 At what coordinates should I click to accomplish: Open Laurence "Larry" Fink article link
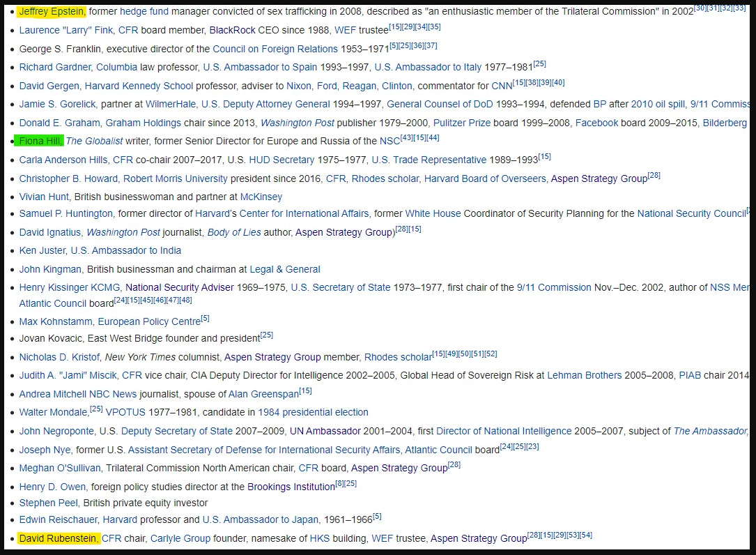pos(66,30)
